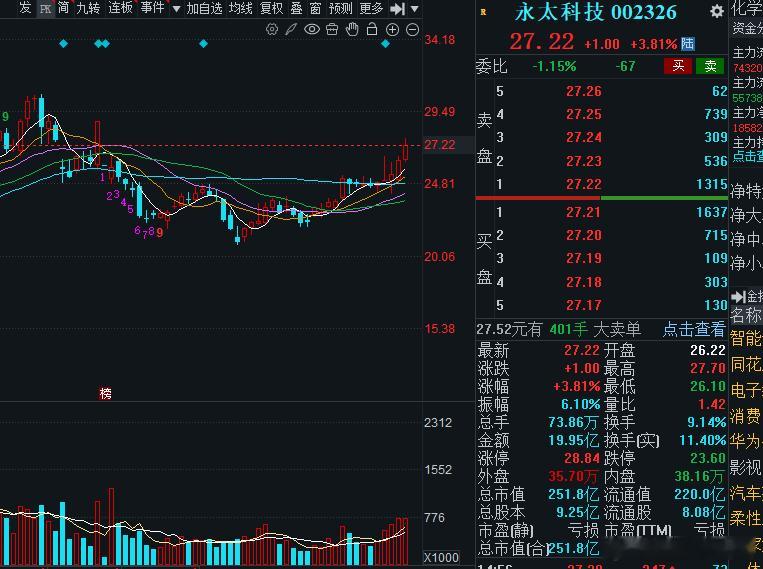The height and width of the screenshot is (569, 763).
Task: Open the 事件 toolbar item
Action: 152,8
